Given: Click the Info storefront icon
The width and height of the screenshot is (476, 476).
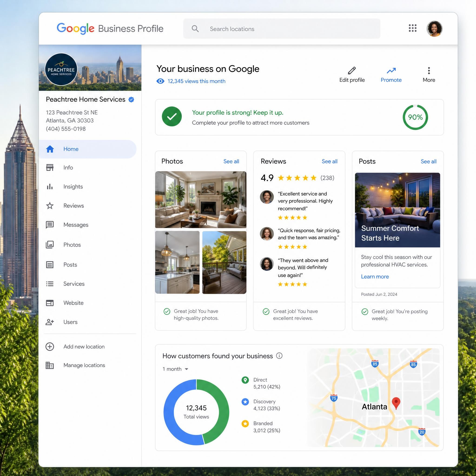Looking at the screenshot, I should 50,168.
